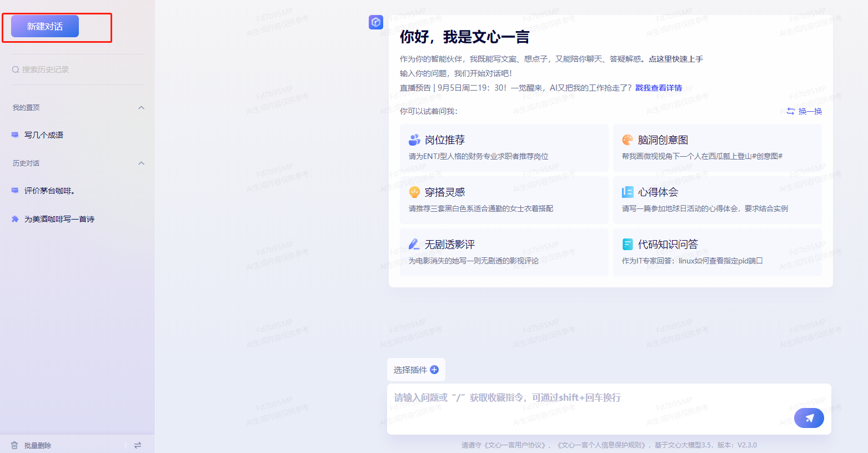Screen dimensions: 868x453
Task: Click the lightbulb icon on 穿搭灵感
Action: coord(414,192)
